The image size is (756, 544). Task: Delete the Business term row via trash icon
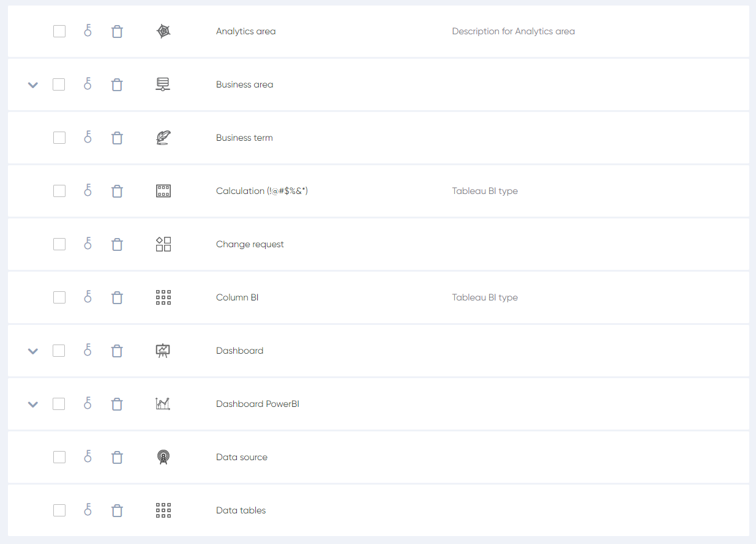117,138
